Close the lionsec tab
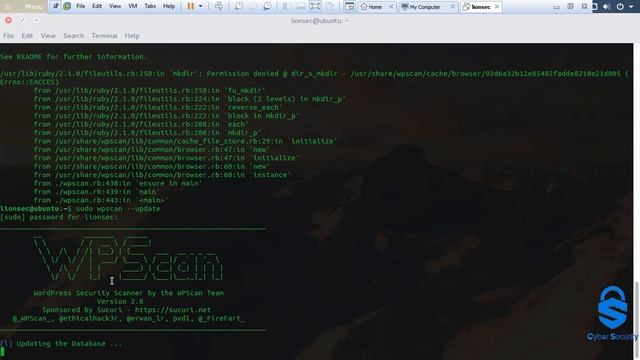 coord(497,7)
